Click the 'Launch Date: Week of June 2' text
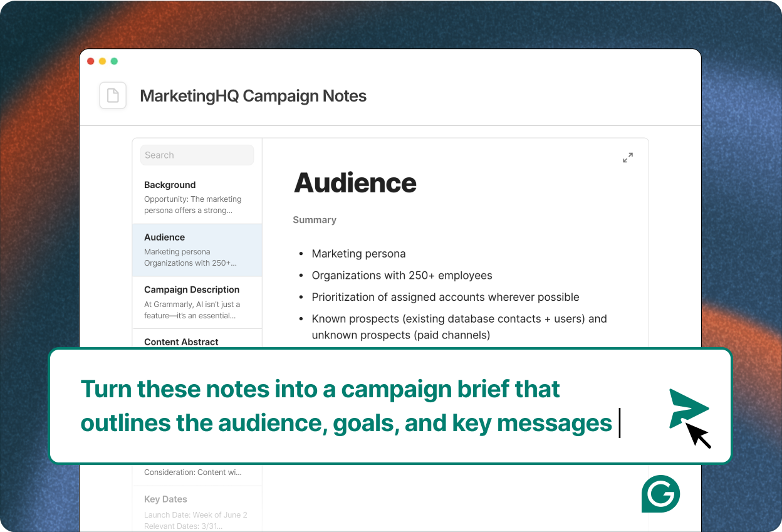The height and width of the screenshot is (532, 782). point(195,515)
